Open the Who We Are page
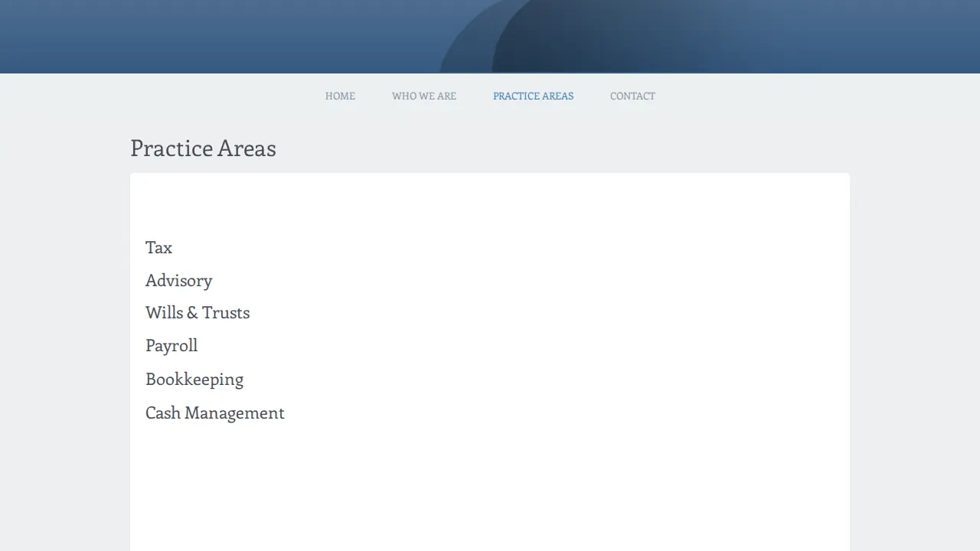Screen dimensions: 980x551 pyautogui.click(x=424, y=96)
